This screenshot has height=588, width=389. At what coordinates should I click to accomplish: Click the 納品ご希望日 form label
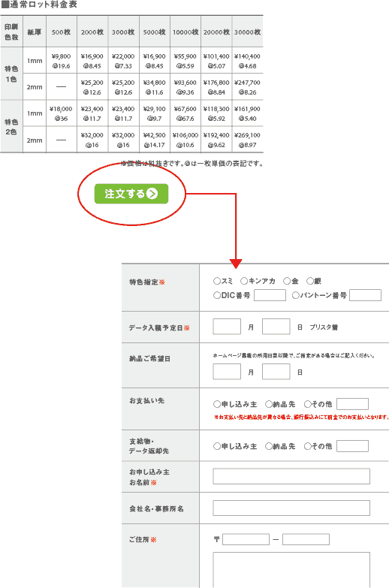point(149,358)
